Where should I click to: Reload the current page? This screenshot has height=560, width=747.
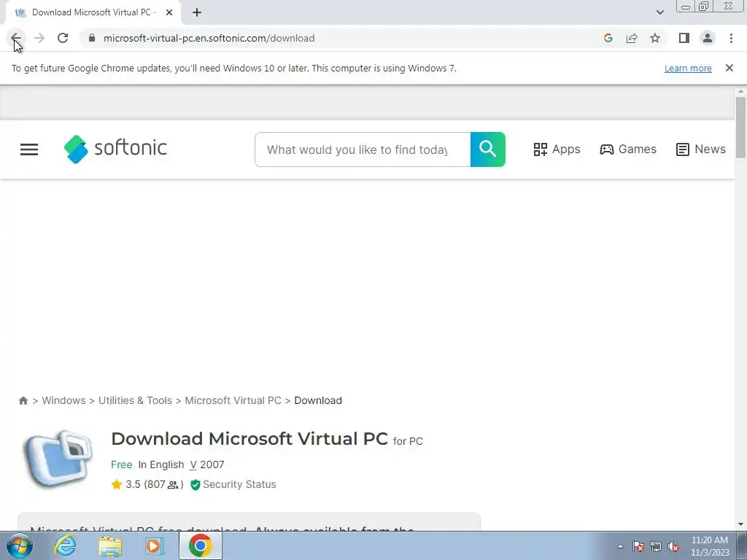[63, 38]
